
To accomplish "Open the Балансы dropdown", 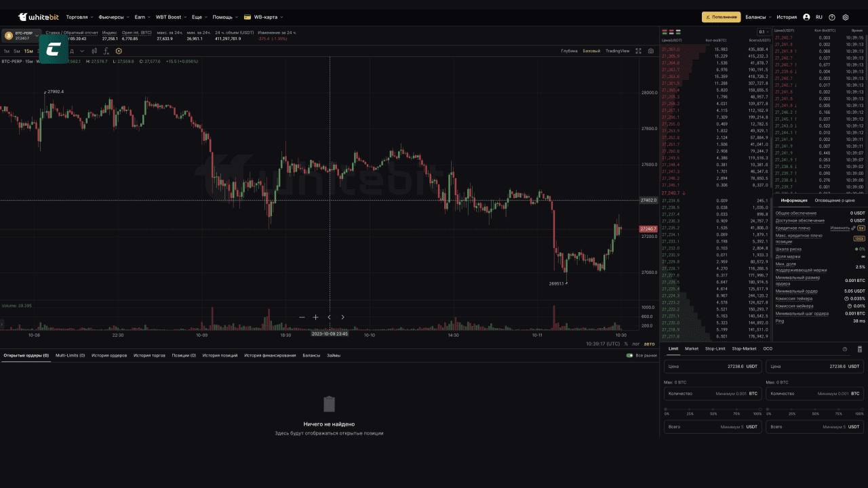I will point(757,17).
